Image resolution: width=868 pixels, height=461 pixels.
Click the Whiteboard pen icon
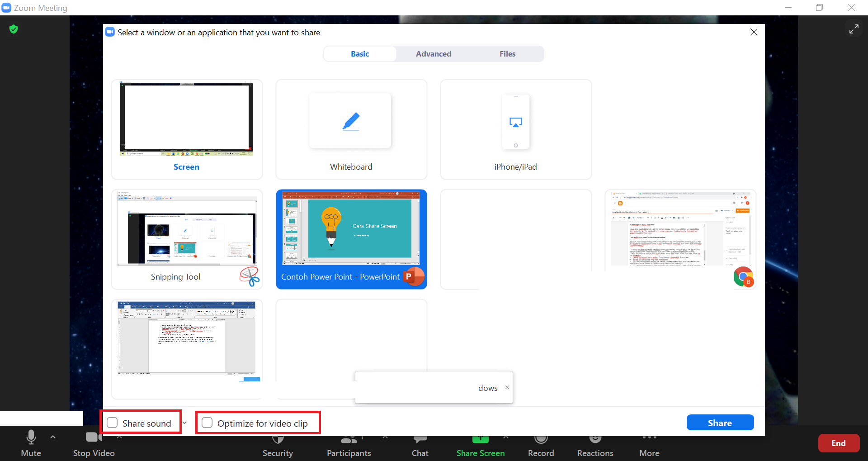tap(351, 121)
